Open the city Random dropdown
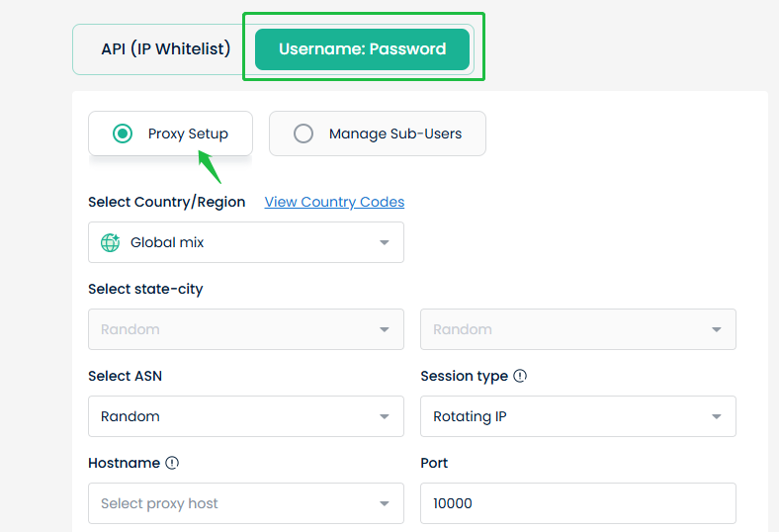Screen dimensions: 779x532 point(578,329)
